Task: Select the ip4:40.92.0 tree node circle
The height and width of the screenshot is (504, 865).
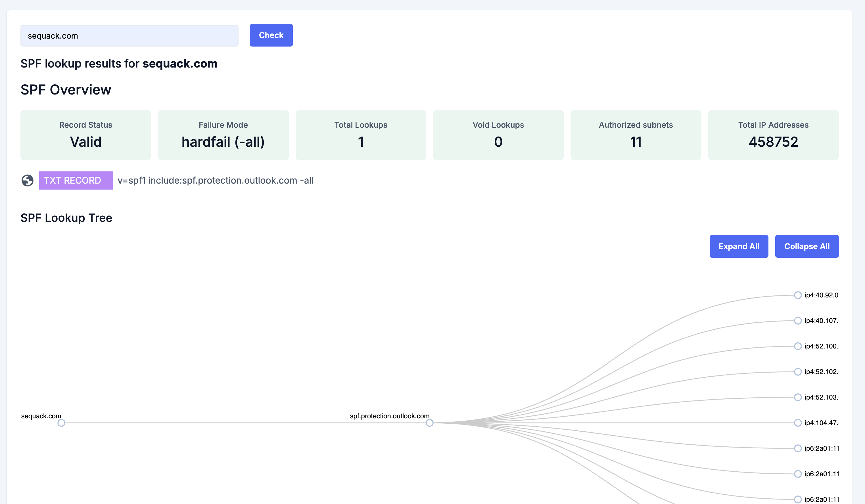Action: click(798, 295)
